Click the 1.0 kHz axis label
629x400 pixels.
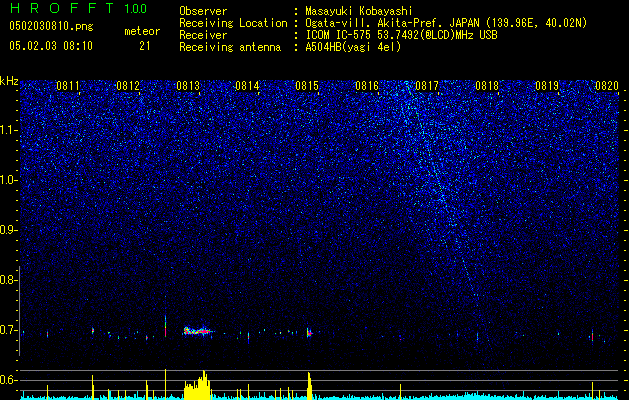8,180
